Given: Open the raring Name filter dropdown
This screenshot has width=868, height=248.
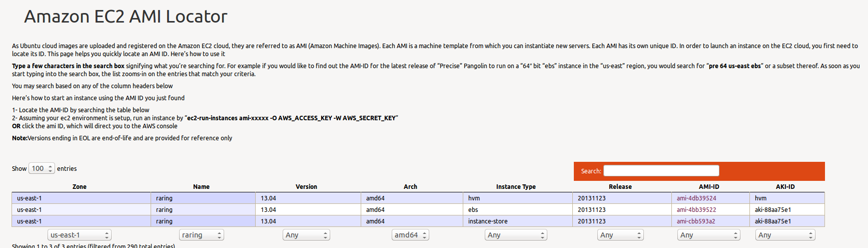Looking at the screenshot, I should pyautogui.click(x=201, y=235).
